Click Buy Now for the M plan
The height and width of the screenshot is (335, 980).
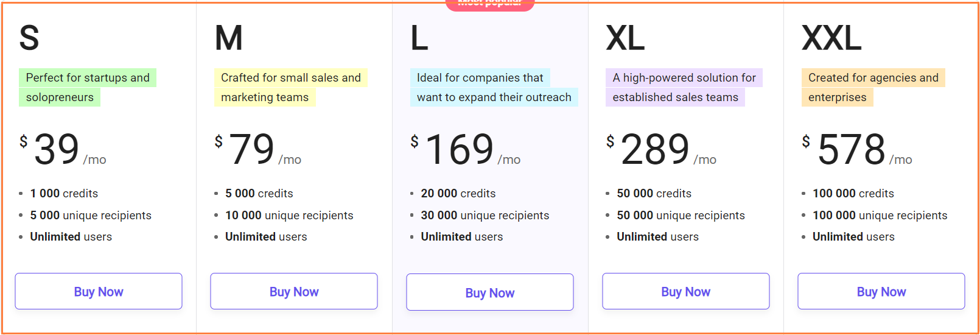(x=294, y=291)
